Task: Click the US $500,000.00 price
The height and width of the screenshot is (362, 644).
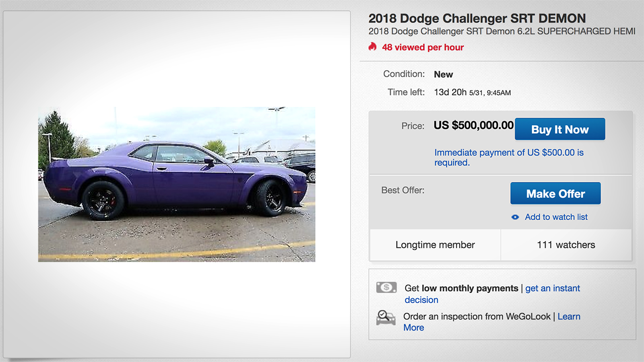Action: (x=473, y=125)
